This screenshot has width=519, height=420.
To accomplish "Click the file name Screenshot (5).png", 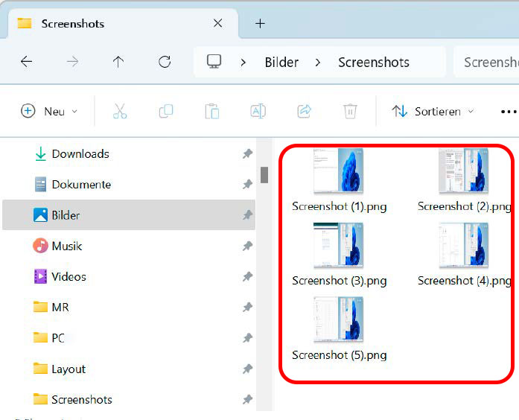I will [x=340, y=355].
